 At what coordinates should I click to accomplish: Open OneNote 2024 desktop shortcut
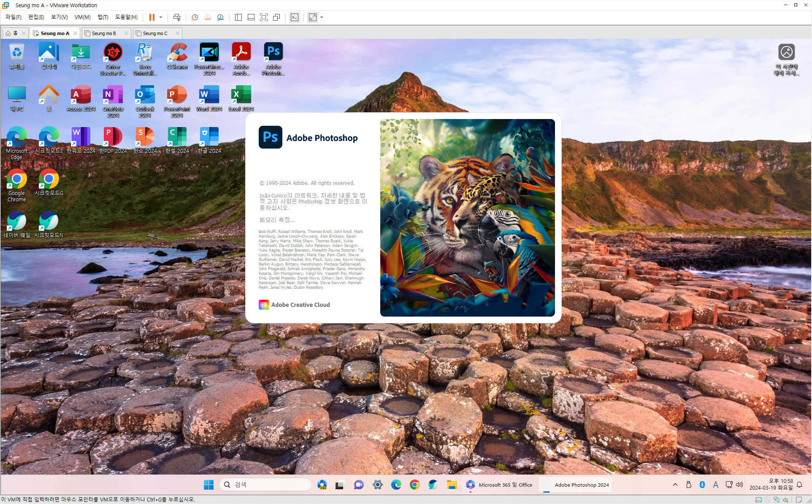113,101
